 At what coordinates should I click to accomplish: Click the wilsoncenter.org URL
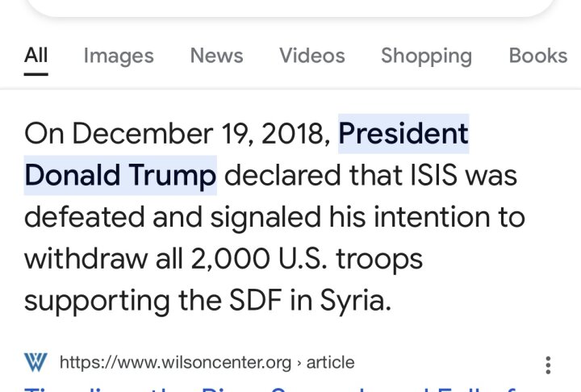pos(175,362)
